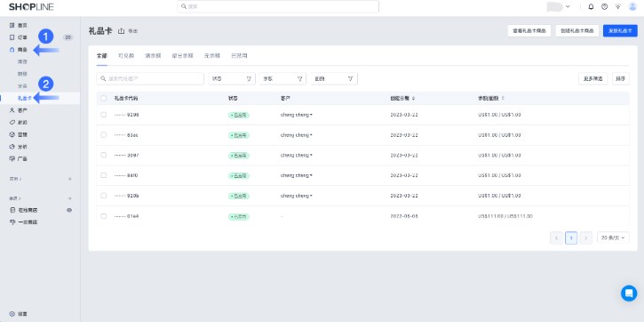The width and height of the screenshot is (644, 322).
Task: Open the discounts tag icon in sidebar
Action: [12, 123]
